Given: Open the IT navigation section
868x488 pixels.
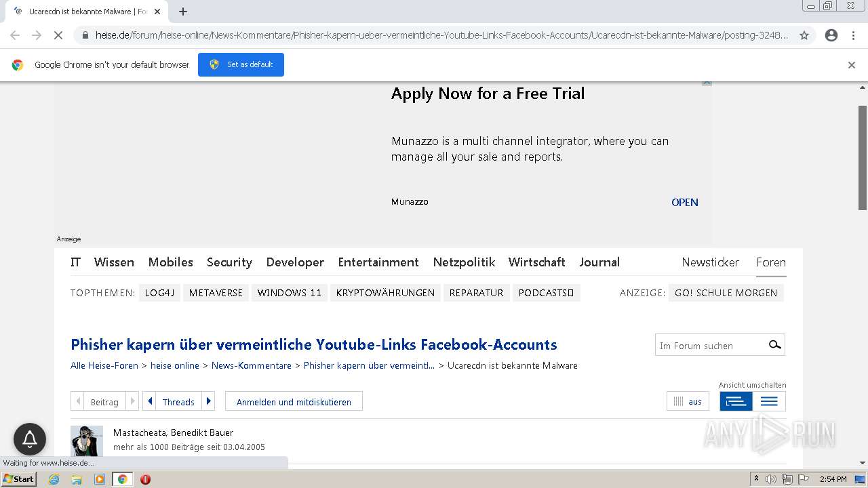Looking at the screenshot, I should 75,262.
